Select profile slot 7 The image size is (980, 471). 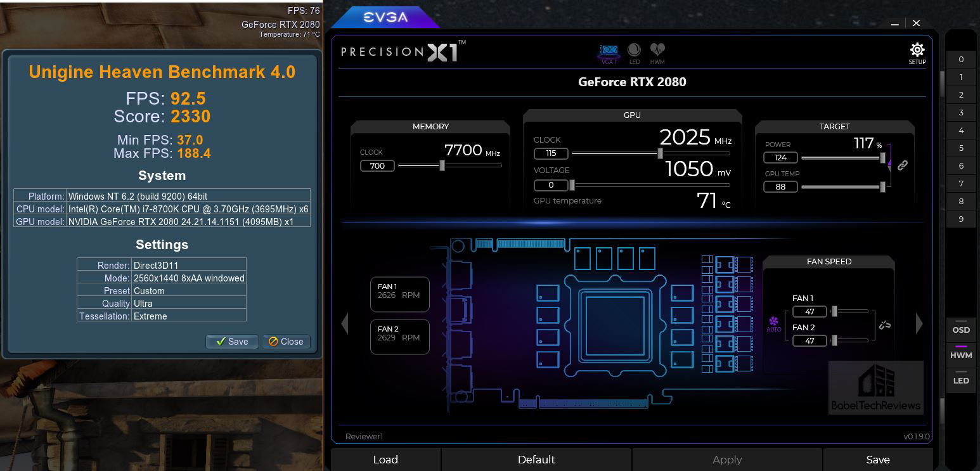[961, 183]
